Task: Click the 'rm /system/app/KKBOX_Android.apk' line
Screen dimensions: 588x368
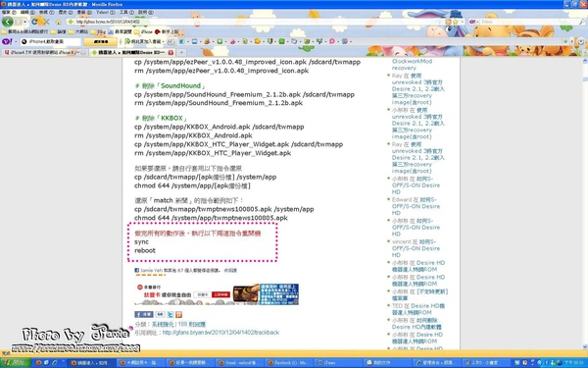Action: (x=193, y=135)
